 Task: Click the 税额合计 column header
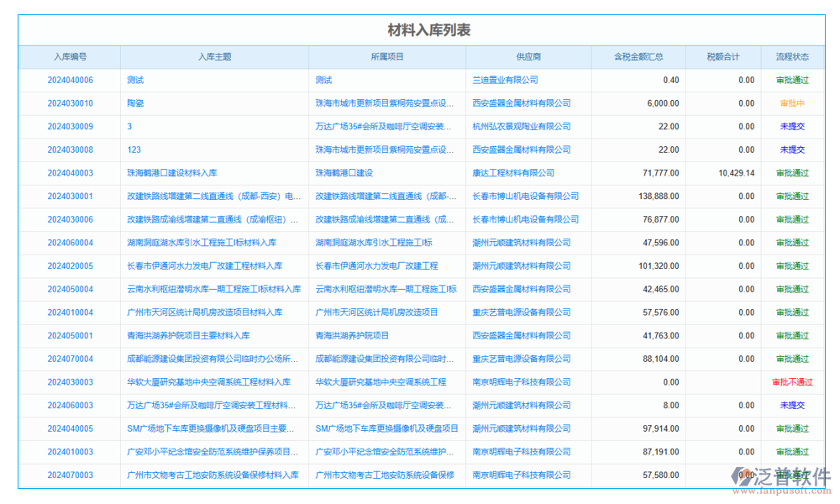point(722,57)
